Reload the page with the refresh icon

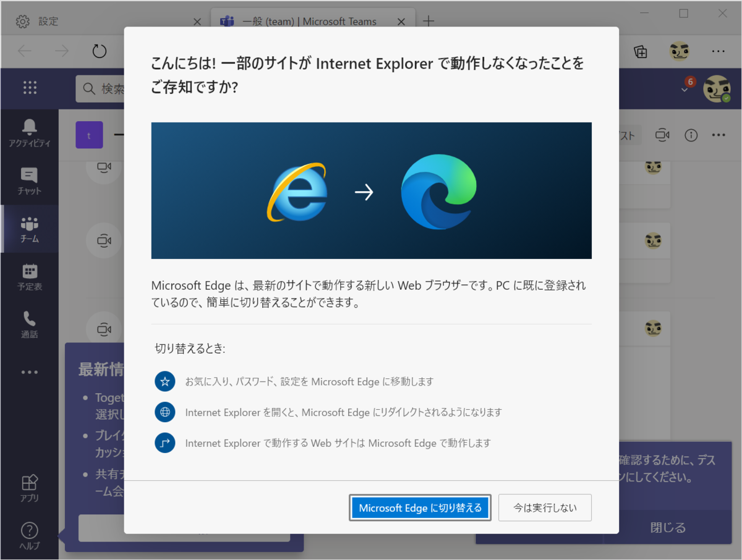(x=100, y=51)
